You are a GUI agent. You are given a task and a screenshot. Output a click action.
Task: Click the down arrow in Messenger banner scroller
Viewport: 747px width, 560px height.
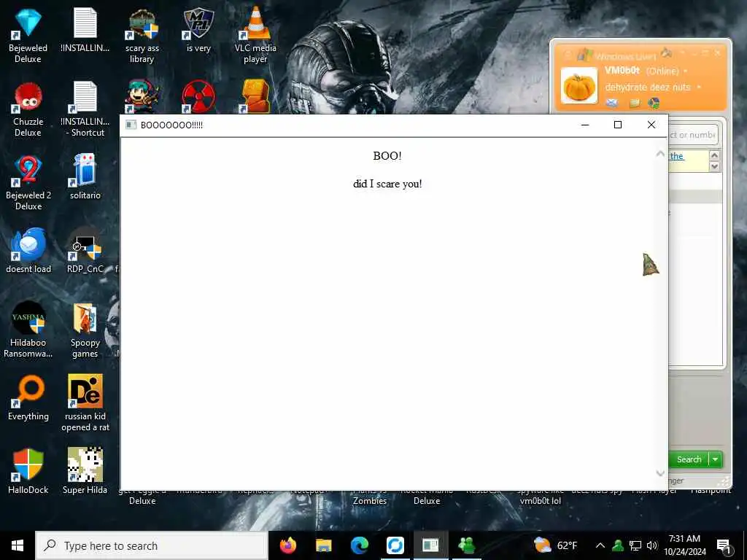(714, 167)
